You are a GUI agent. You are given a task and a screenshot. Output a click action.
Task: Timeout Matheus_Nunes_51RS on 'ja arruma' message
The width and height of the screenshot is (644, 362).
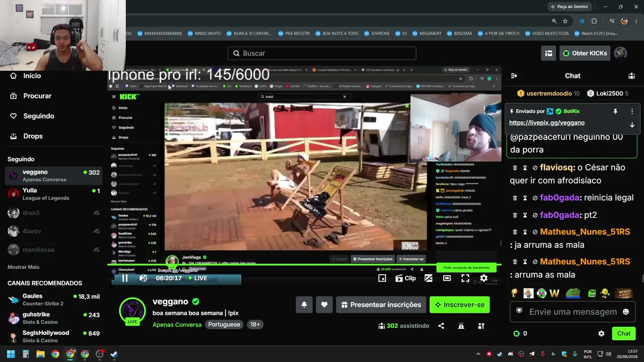(x=525, y=232)
